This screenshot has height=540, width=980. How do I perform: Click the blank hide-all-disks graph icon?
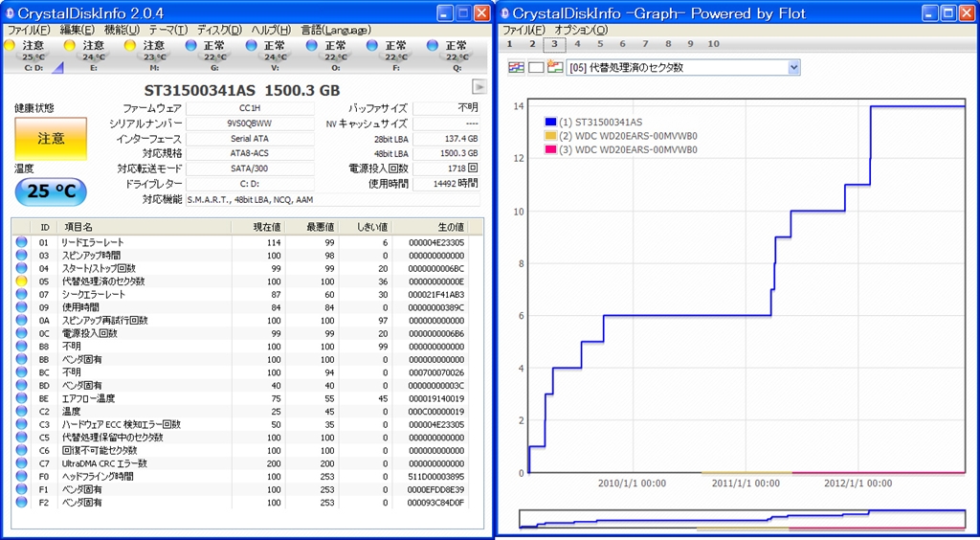tap(536, 67)
